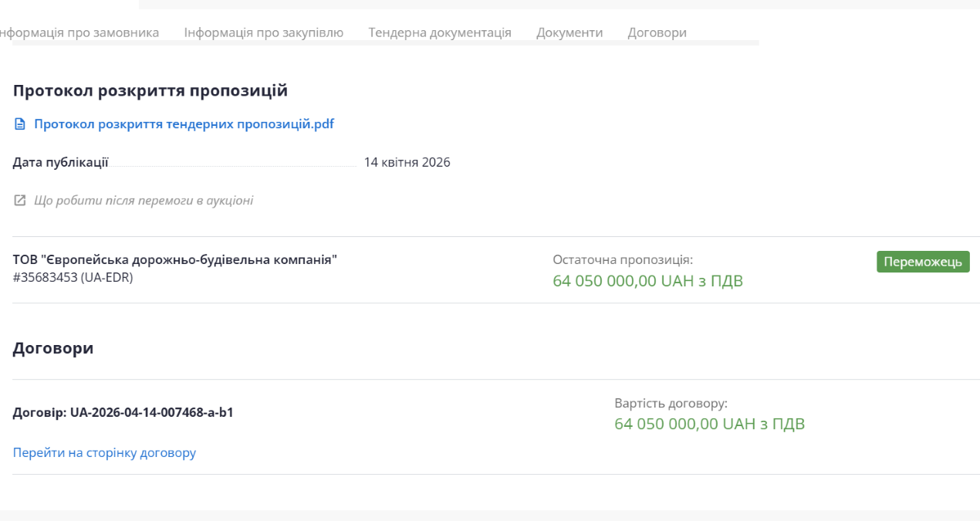The width and height of the screenshot is (980, 521).
Task: Switch to the Інформація про закупівлю tab
Action: coord(263,32)
